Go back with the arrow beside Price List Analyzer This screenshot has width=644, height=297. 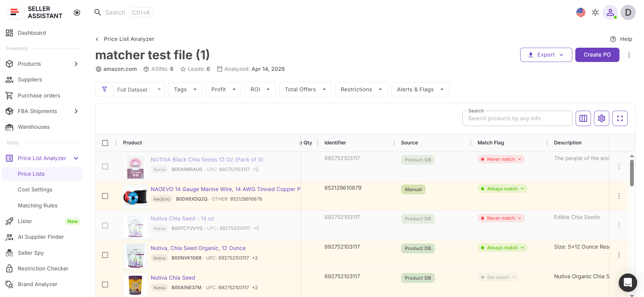pos(97,39)
